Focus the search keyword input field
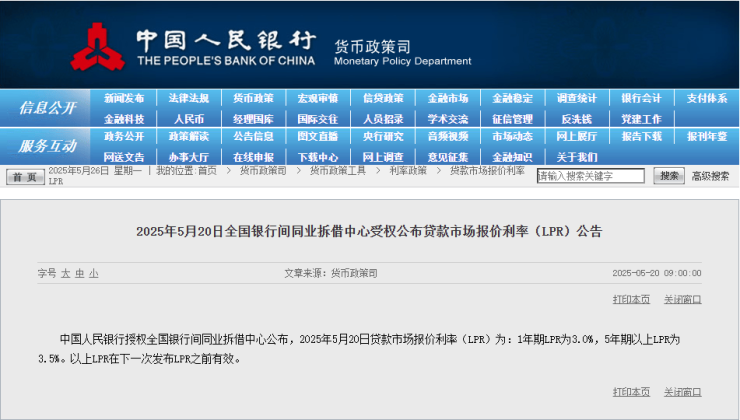 (590, 176)
